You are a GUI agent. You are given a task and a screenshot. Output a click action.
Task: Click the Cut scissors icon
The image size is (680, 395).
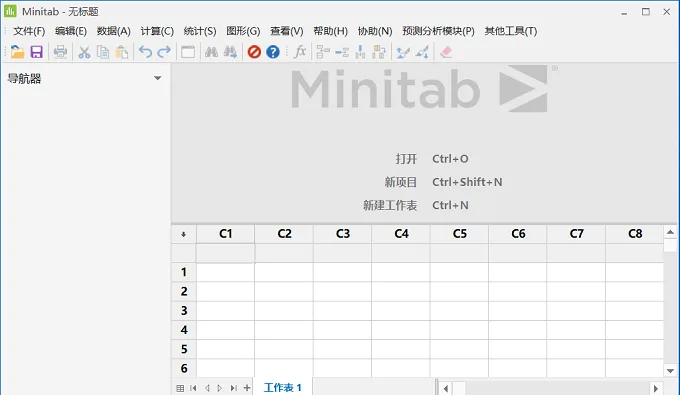point(84,52)
